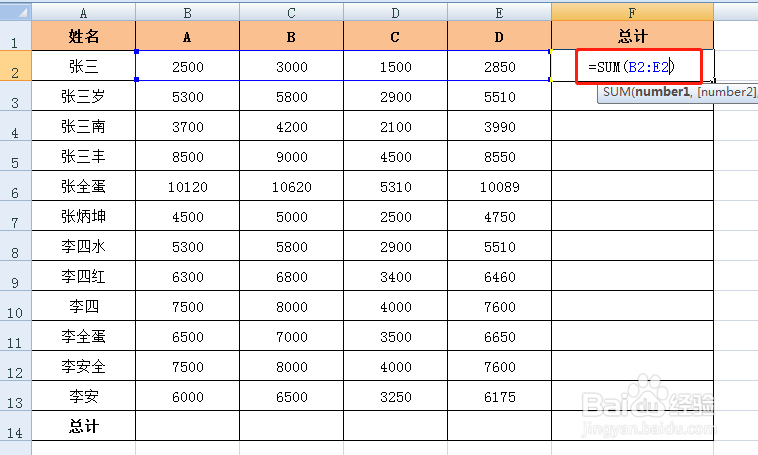The image size is (758, 455).
Task: Select row 7 header
Action: tap(15, 216)
